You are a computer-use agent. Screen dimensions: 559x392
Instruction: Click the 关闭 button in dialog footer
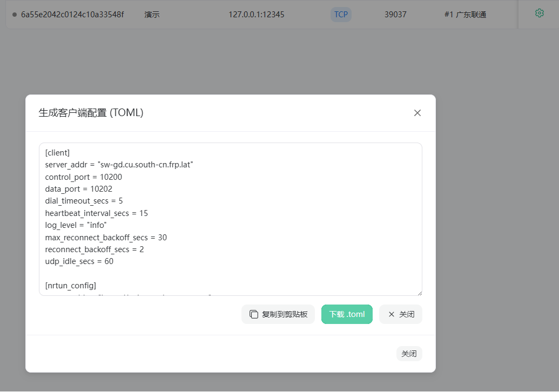point(409,354)
